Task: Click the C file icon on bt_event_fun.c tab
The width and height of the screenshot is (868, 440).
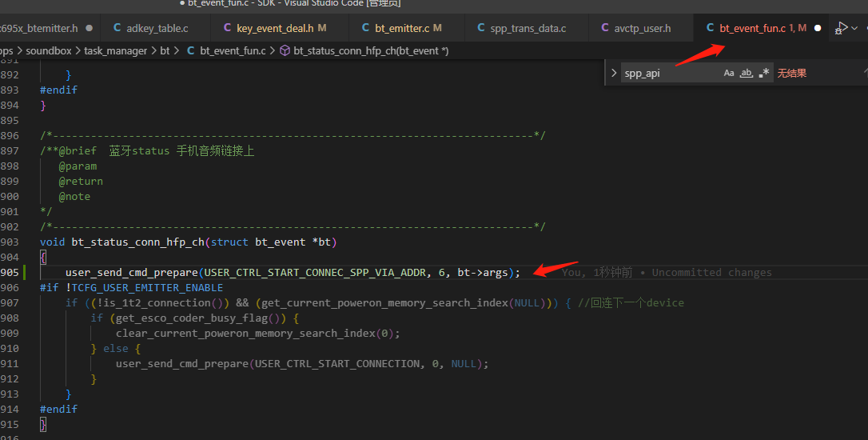Action: click(711, 28)
